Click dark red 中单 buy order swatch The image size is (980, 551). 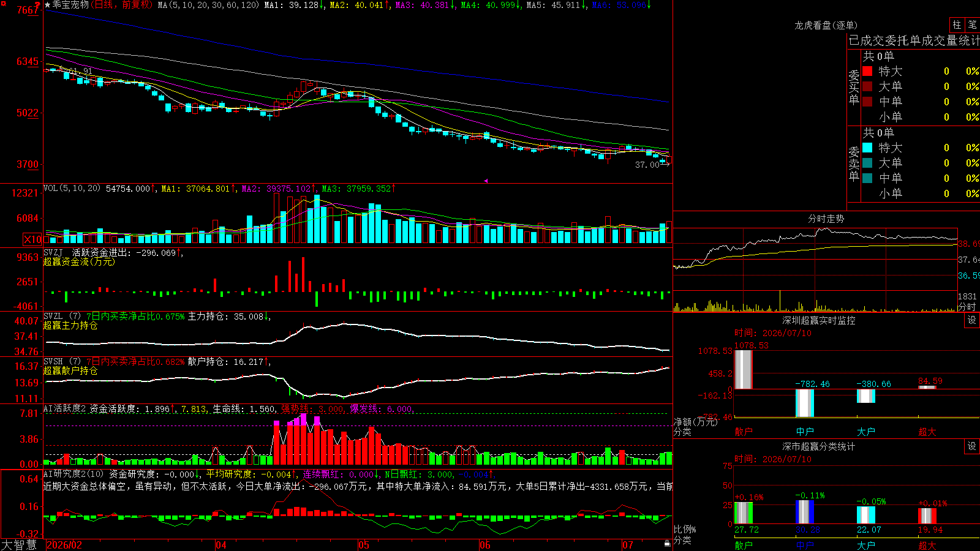click(867, 102)
